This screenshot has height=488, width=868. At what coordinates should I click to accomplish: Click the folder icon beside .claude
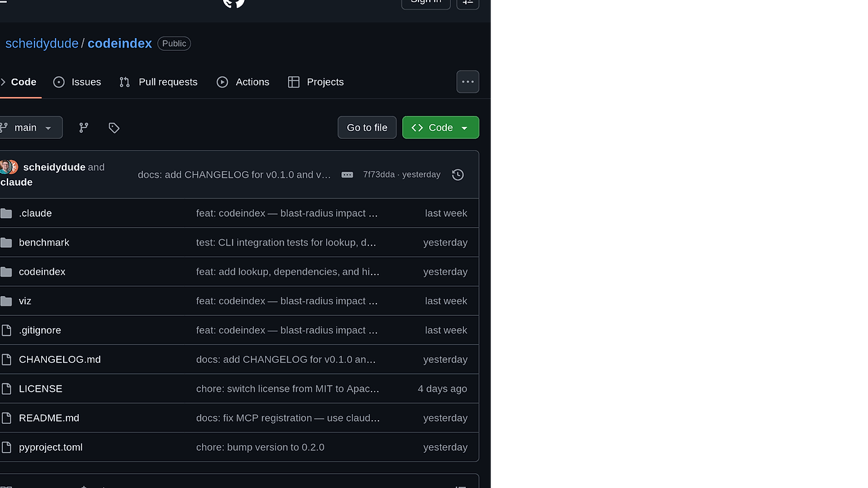[6, 213]
